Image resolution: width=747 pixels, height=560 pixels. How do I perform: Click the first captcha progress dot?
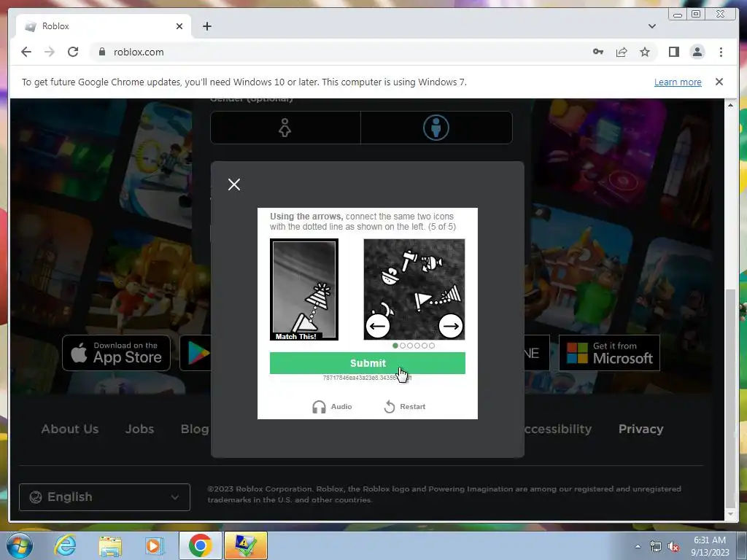click(395, 346)
